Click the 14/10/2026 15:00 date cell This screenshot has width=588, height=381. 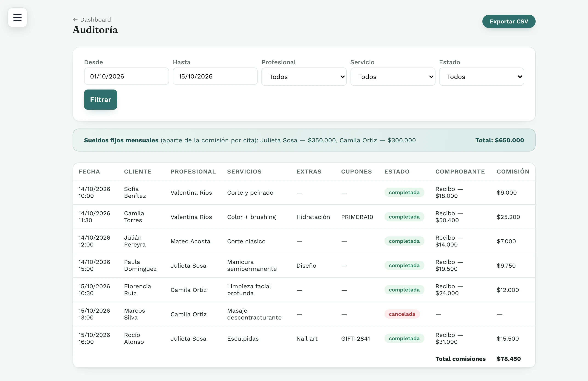(94, 266)
